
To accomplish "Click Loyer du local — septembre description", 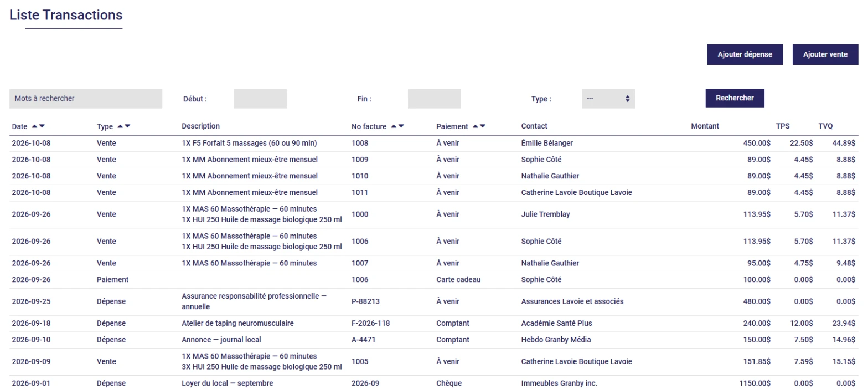I will (228, 383).
